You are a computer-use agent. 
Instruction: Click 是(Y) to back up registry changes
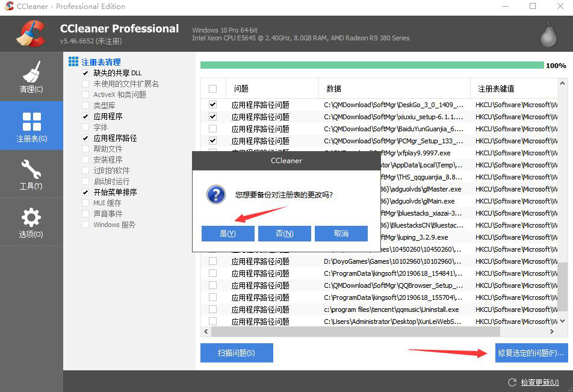[228, 234]
